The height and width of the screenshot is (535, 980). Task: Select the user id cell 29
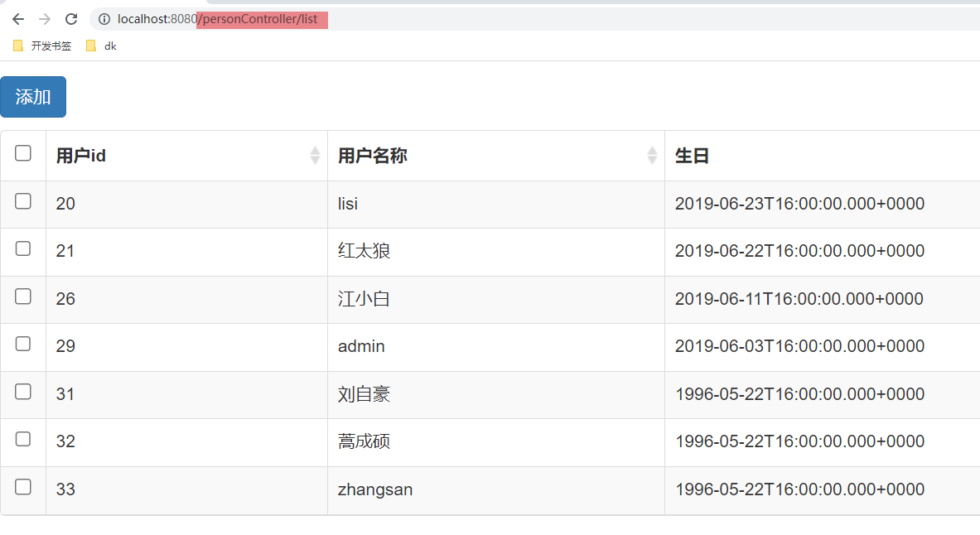[187, 347]
